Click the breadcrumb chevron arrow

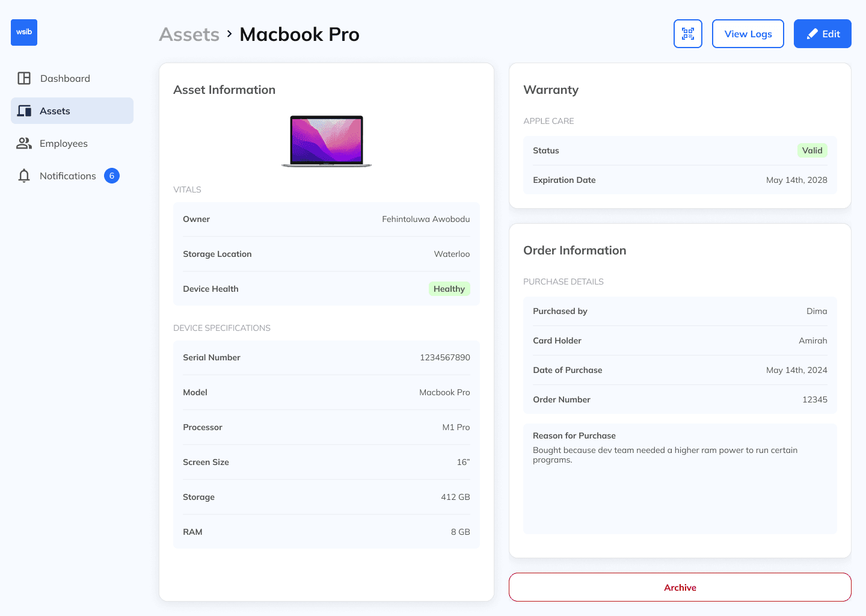(230, 34)
